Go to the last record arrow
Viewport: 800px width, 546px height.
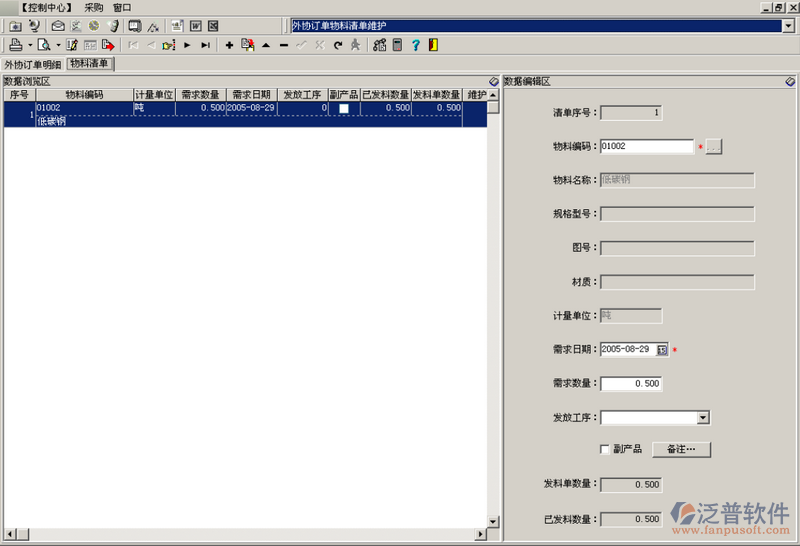(205, 45)
